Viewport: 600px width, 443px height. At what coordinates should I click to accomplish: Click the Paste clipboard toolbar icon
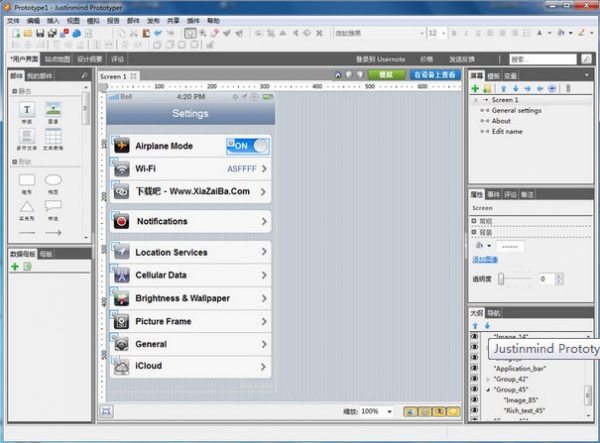pos(146,33)
